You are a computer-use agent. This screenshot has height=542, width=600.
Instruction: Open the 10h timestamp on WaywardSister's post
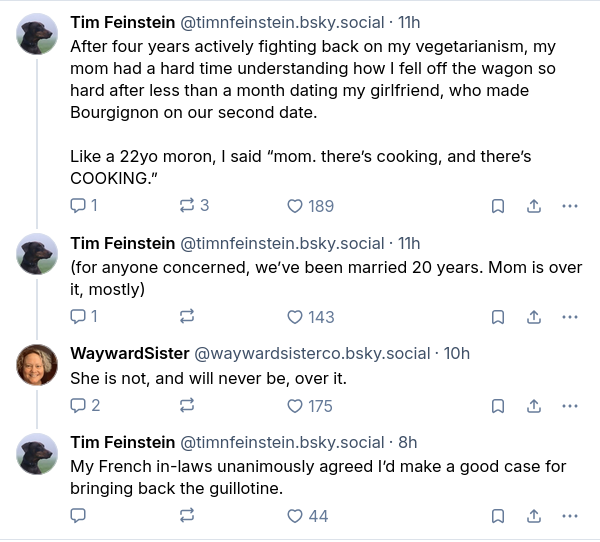[x=456, y=353]
